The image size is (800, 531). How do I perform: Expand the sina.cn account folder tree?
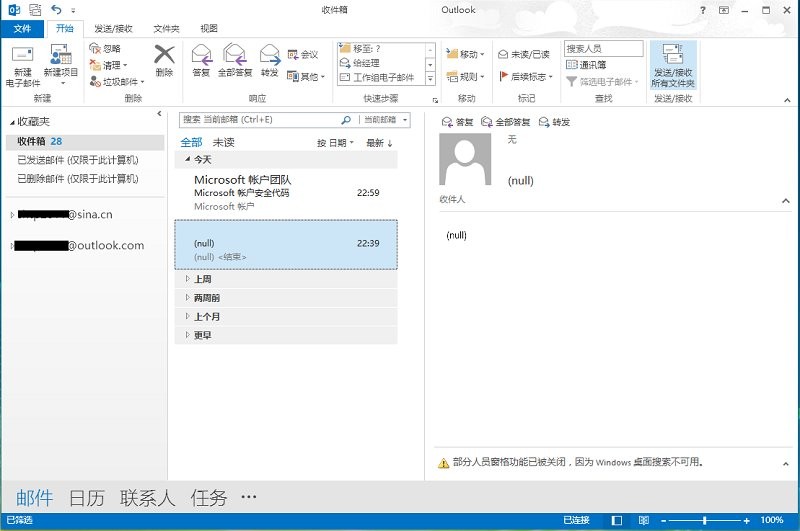tap(11, 215)
